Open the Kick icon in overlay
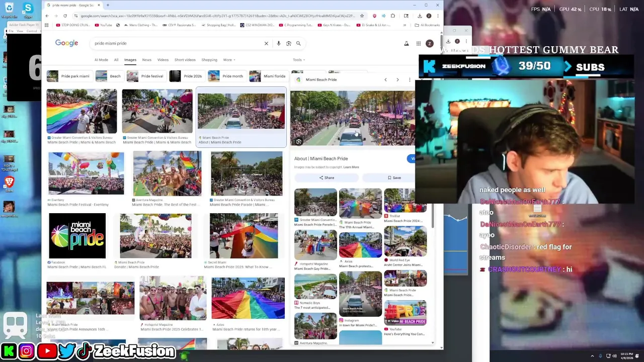644x362 pixels. coord(9,350)
